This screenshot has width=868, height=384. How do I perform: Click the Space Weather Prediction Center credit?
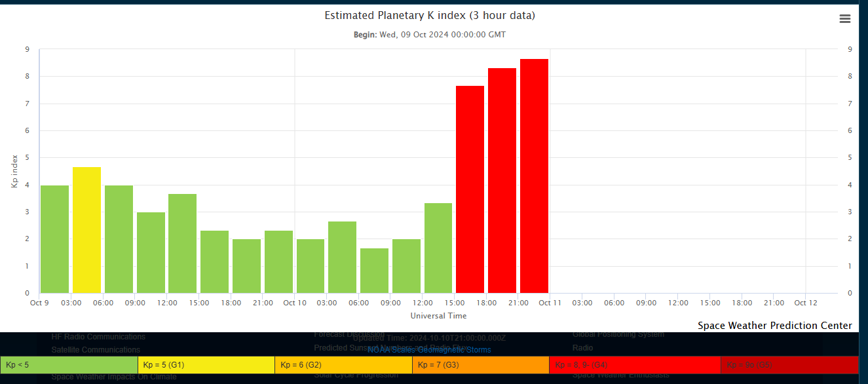click(774, 326)
